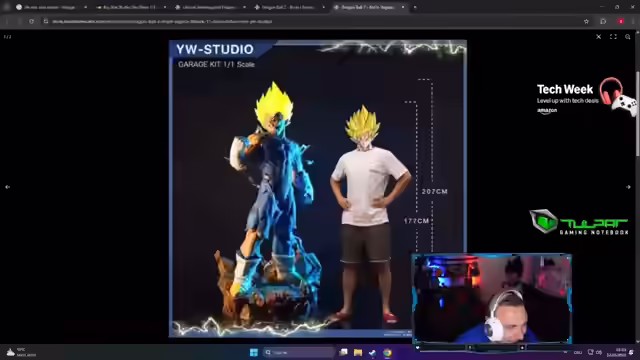Screen dimensions: 640x360
Task: Close the active Dragon Ball tab
Action: (x=403, y=7)
